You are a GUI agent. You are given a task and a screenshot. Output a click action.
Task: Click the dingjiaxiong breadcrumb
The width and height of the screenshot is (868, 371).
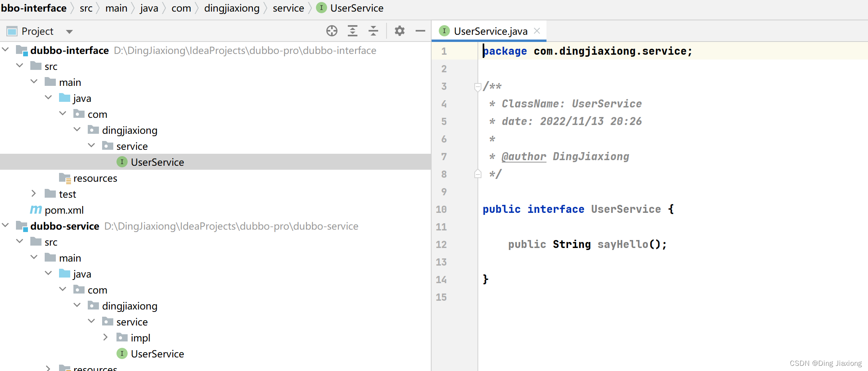point(232,8)
